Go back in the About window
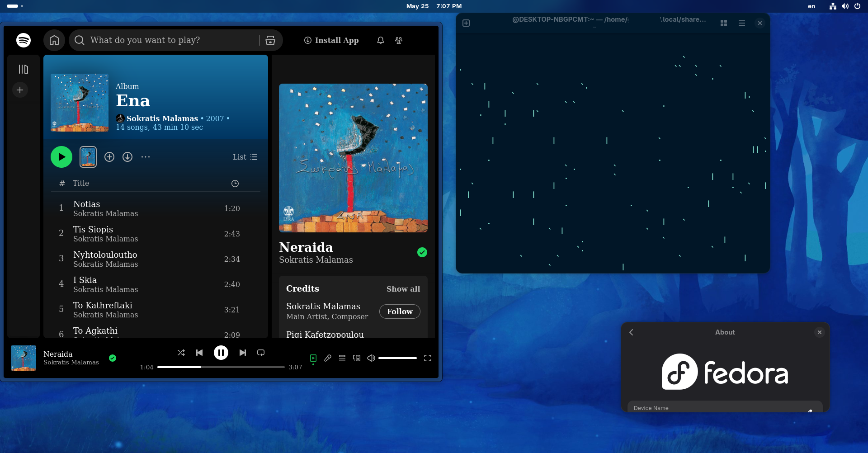The image size is (868, 453). coord(632,332)
